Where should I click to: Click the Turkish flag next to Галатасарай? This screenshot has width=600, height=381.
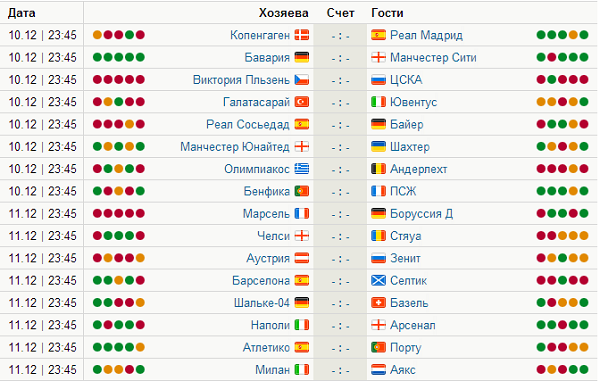point(302,102)
